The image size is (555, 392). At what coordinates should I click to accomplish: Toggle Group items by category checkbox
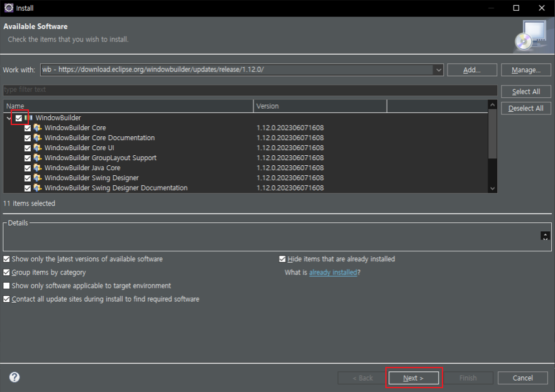point(6,273)
